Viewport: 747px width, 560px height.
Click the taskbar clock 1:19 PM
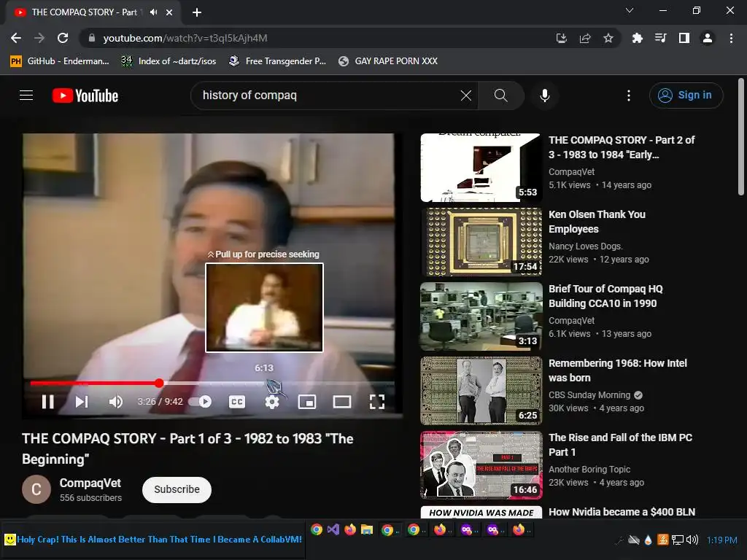tap(721, 540)
